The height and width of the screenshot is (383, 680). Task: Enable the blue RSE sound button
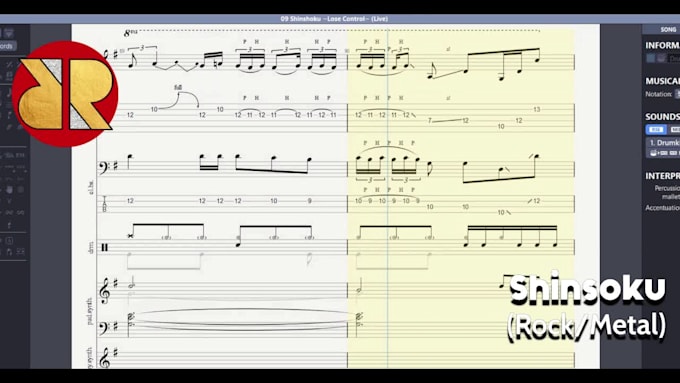pos(655,129)
